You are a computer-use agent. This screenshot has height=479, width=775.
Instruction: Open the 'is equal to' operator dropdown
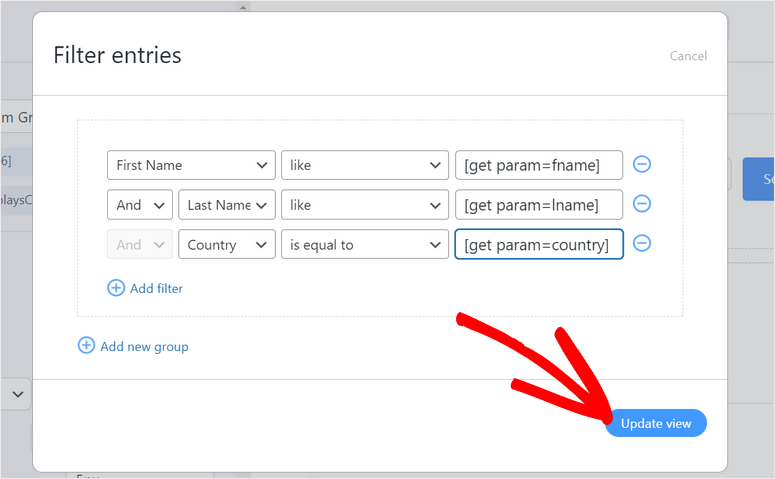(x=365, y=244)
